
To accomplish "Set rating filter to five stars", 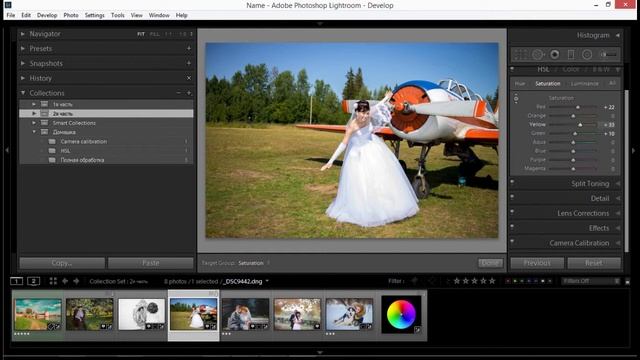I will click(x=492, y=281).
